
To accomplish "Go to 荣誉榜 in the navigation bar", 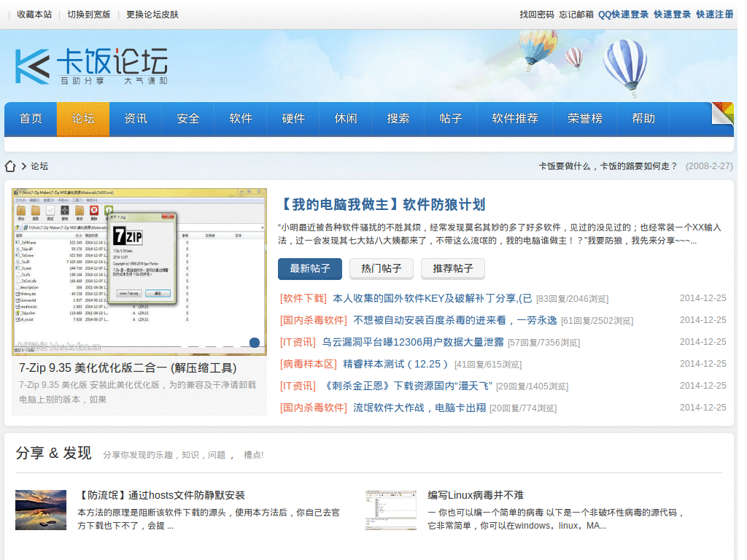I will (x=585, y=119).
